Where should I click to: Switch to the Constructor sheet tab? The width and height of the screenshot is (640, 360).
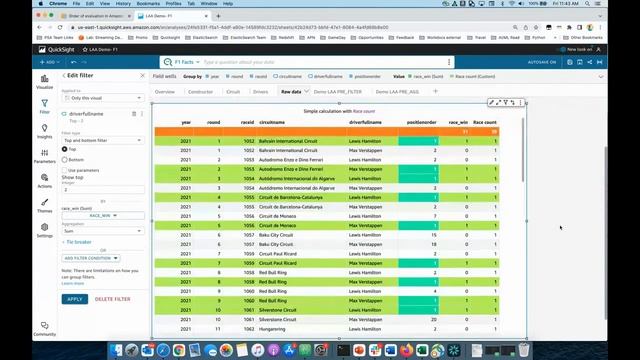pyautogui.click(x=200, y=92)
